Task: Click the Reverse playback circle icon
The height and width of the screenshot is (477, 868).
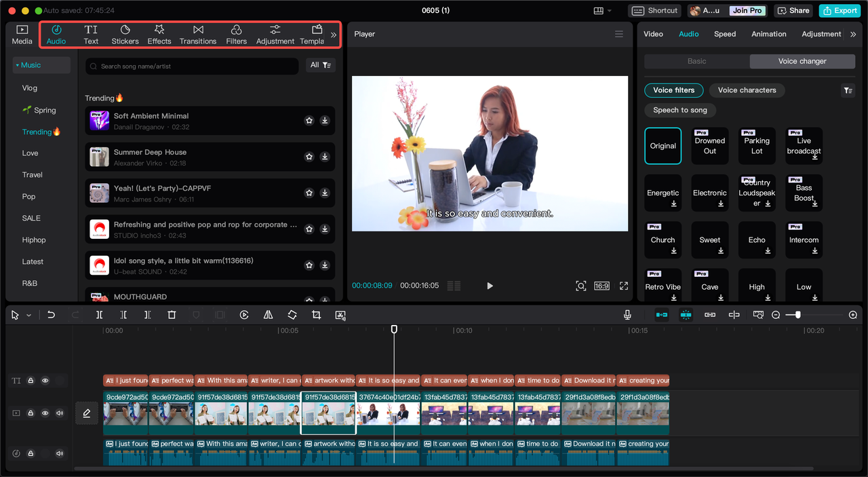Action: pyautogui.click(x=244, y=315)
